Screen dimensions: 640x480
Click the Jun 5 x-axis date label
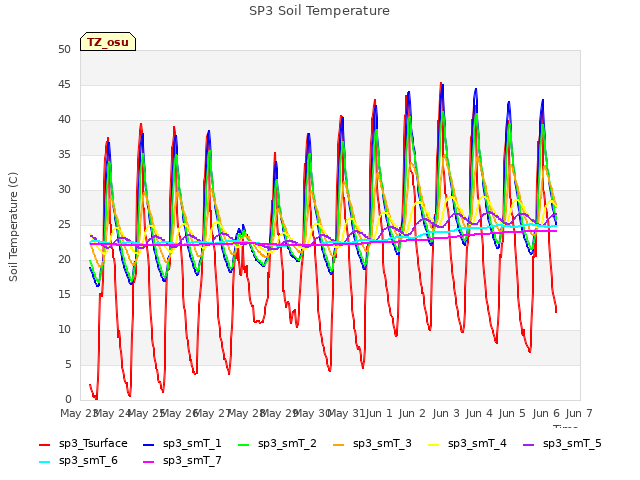tap(512, 413)
